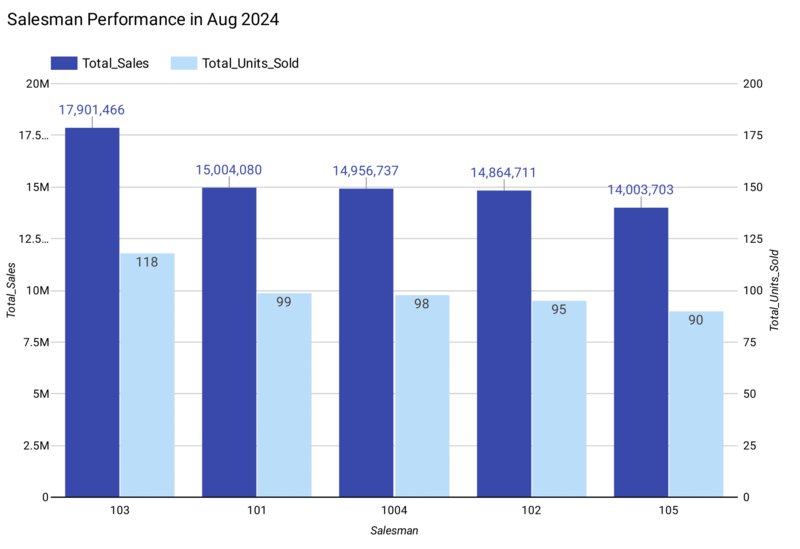The width and height of the screenshot is (800, 549).
Task: Click the 25 right axis tick label
Action: 749,446
